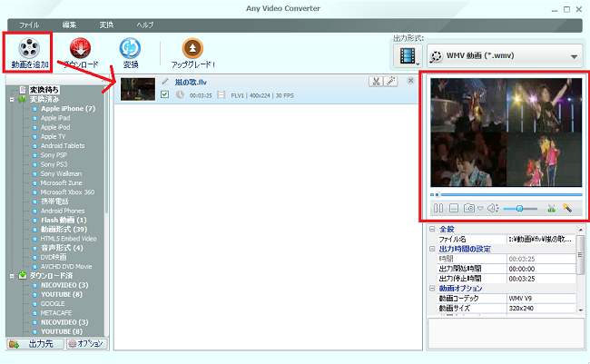Click the red ダウンロード download icon
590x364 pixels.
[80, 48]
